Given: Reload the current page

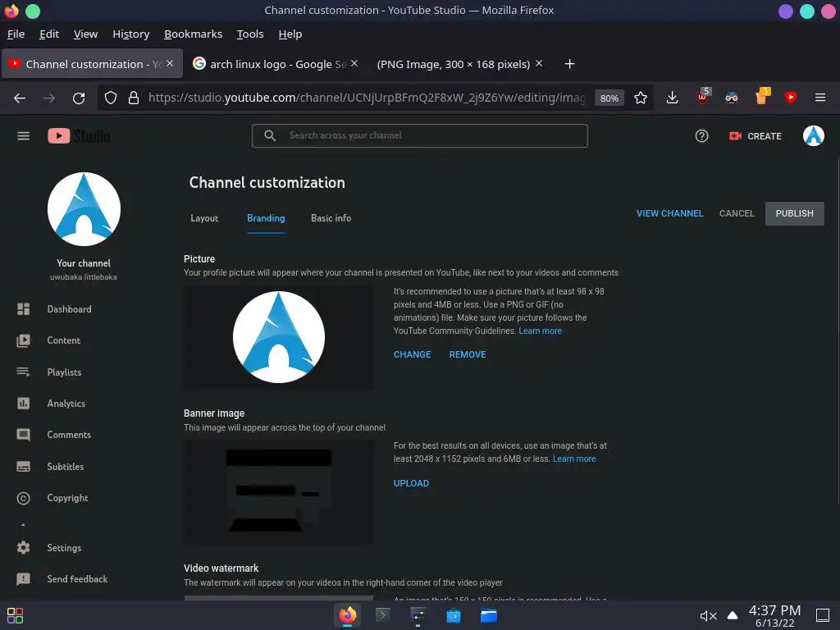Looking at the screenshot, I should (79, 98).
